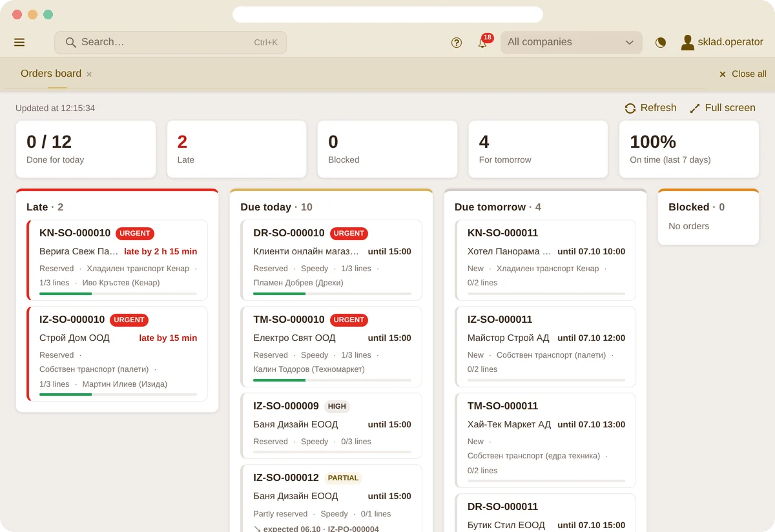Open the Late stat card
This screenshot has height=532, width=775.
(236, 149)
